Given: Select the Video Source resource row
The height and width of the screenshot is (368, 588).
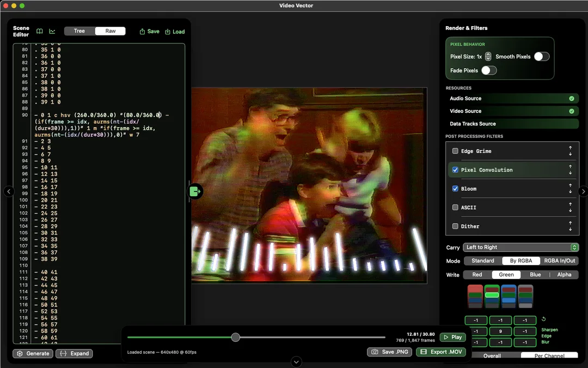Looking at the screenshot, I should point(512,111).
